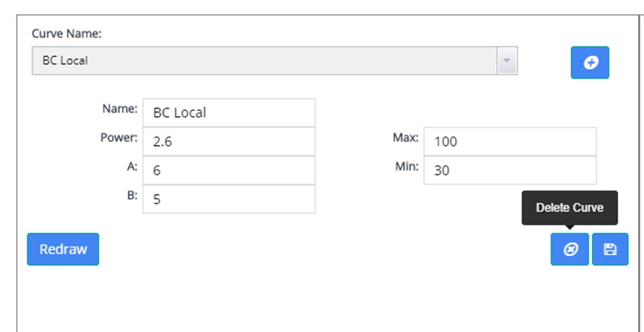Open the BC Local curve selector box

pos(264,61)
